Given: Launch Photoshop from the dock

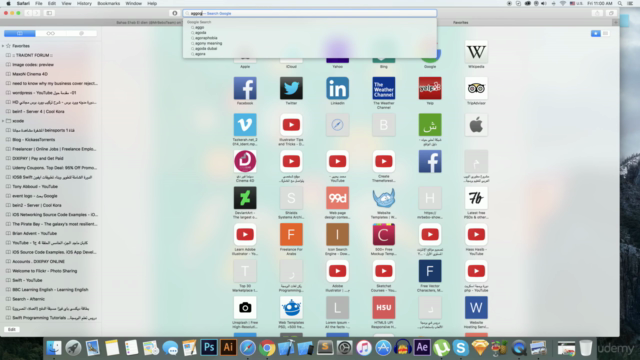Looking at the screenshot, I should [x=209, y=348].
